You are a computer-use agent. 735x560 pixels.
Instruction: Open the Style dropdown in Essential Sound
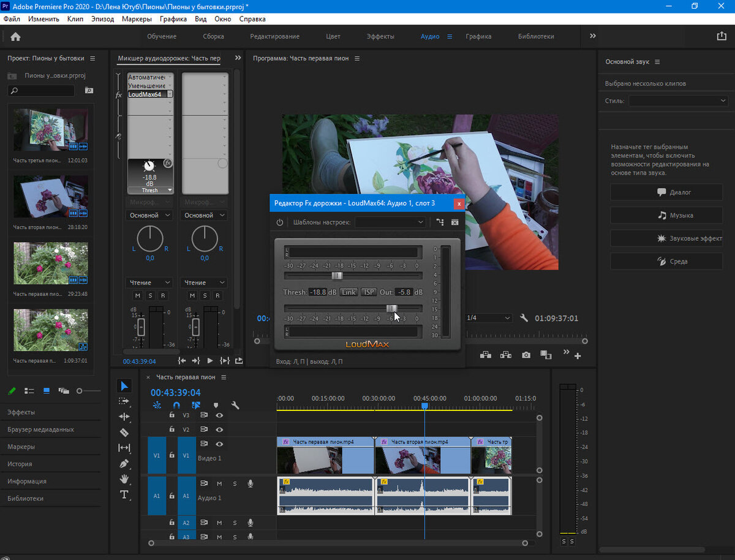pos(679,101)
